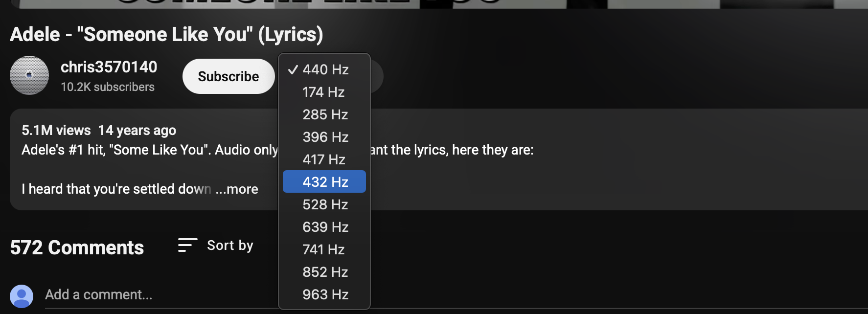This screenshot has height=314, width=868.
Task: Pick the 285 Hz frequency option
Action: tap(325, 114)
